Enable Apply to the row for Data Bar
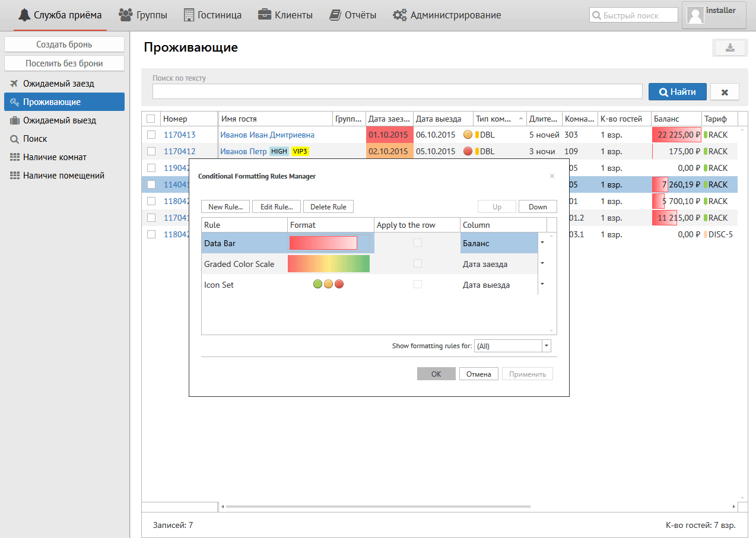The height and width of the screenshot is (538, 756). [x=418, y=243]
